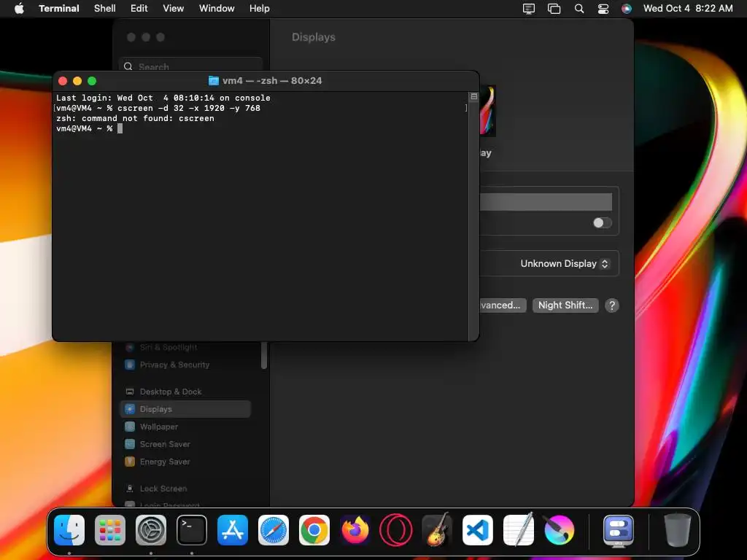
Task: Click the Siri icon in the menu bar
Action: click(627, 9)
